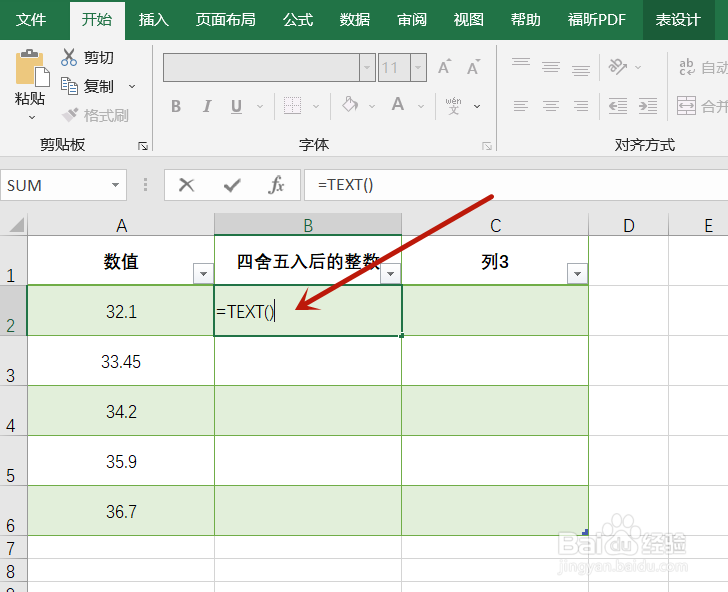The height and width of the screenshot is (592, 728).
Task: Switch to the 数据 tab
Action: (355, 20)
